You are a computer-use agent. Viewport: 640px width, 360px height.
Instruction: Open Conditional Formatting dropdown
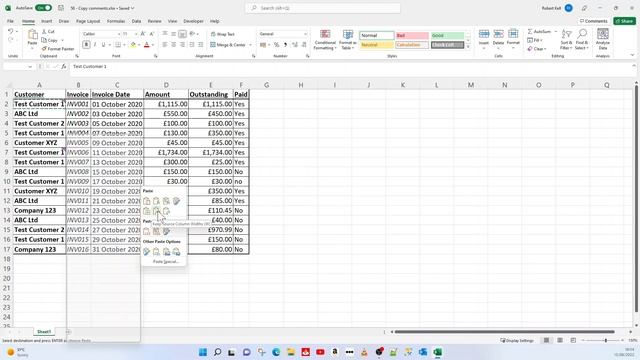click(x=325, y=40)
